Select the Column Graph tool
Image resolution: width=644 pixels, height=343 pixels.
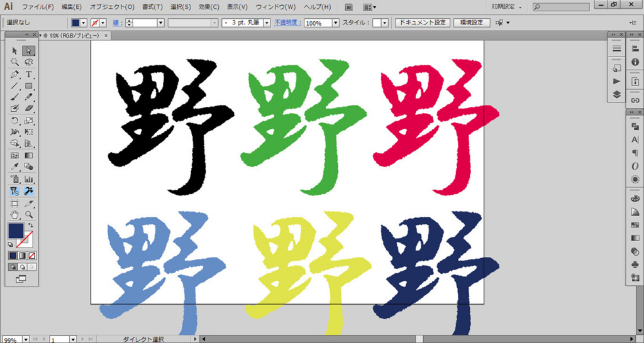pyautogui.click(x=29, y=179)
